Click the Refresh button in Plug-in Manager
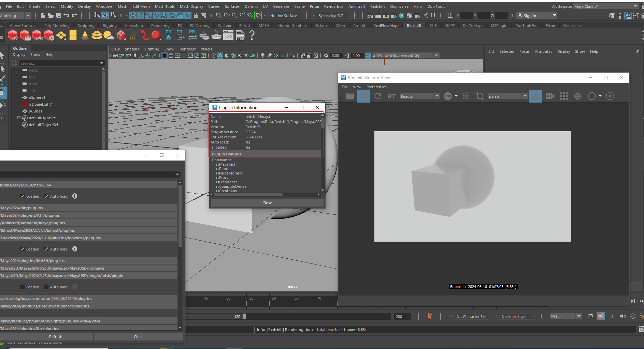This screenshot has height=349, width=644. (56, 337)
